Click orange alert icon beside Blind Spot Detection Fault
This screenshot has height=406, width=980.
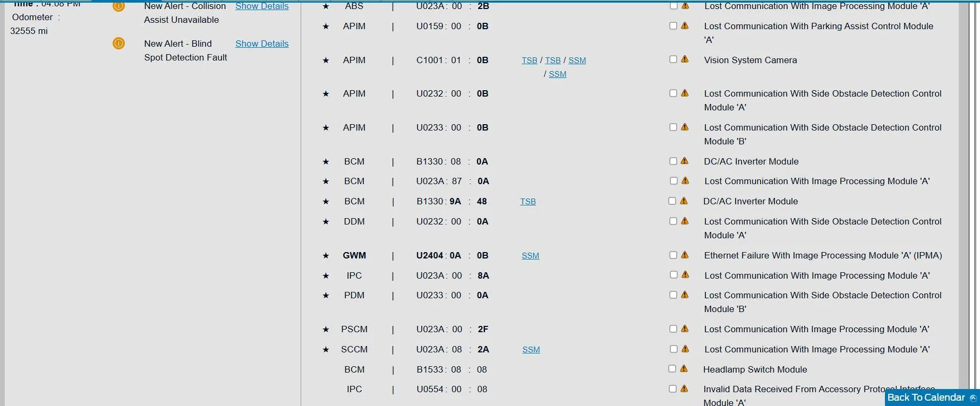[x=118, y=44]
